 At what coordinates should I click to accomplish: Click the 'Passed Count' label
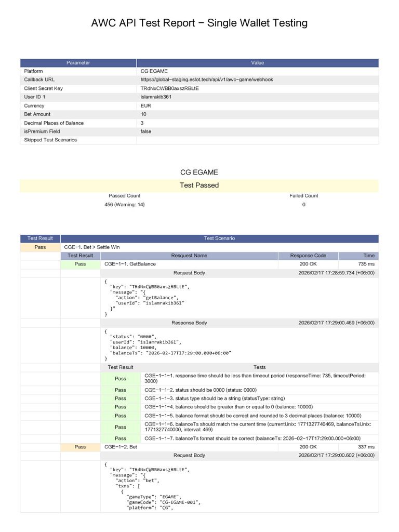125,196
